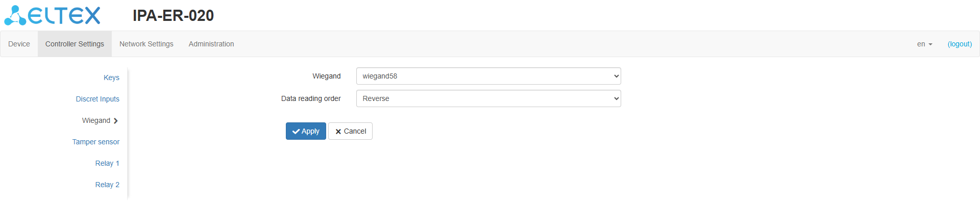Expand the Data reading order dropdown
The height and width of the screenshot is (205, 980).
488,98
